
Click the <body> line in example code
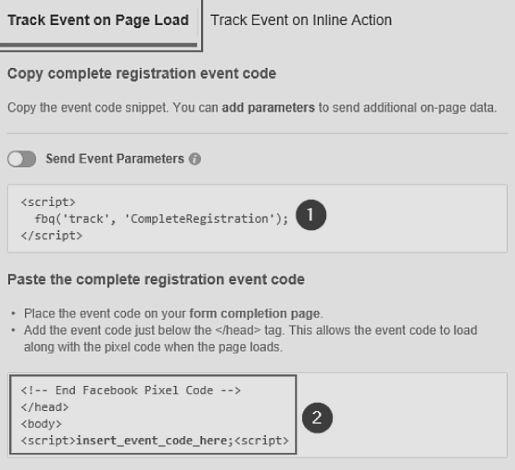(41, 424)
